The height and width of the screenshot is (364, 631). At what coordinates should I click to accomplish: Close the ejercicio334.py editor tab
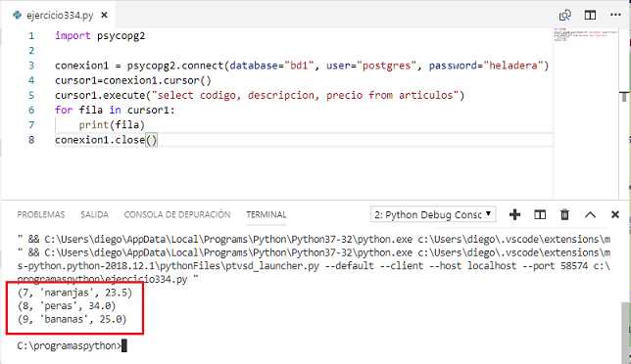(104, 16)
